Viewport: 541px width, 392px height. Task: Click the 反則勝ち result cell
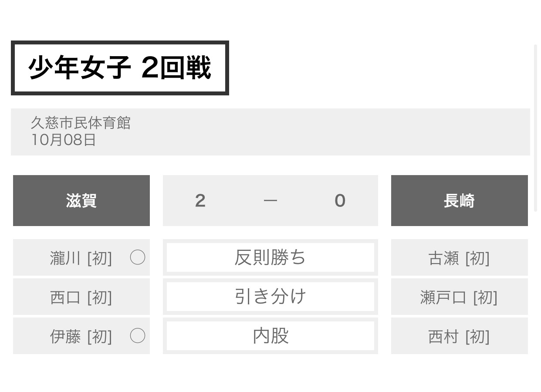(x=270, y=257)
